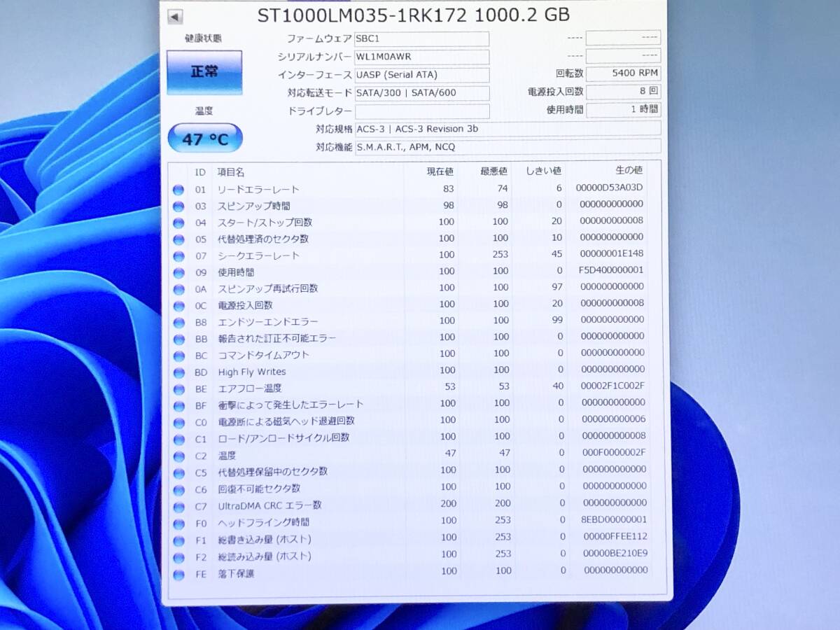The height and width of the screenshot is (630, 840).
Task: Click the serial number field WL1M0AWR
Action: click(422, 57)
